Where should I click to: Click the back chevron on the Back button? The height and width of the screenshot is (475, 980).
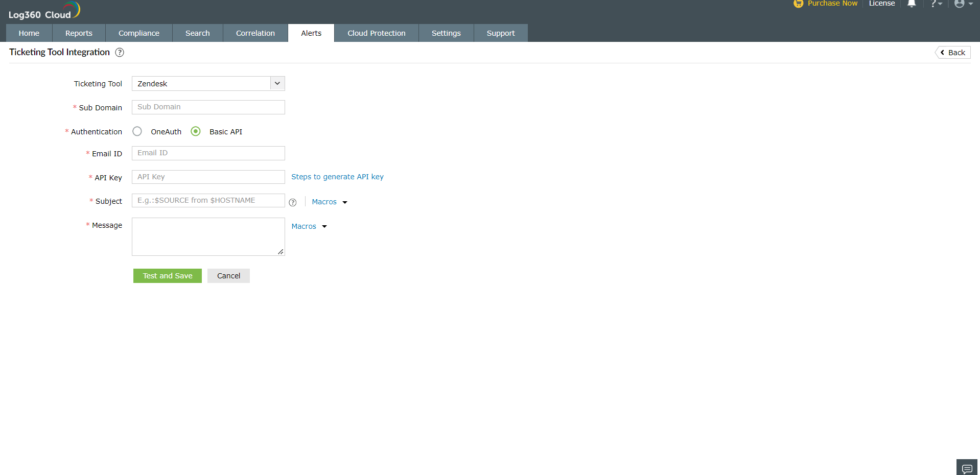[x=943, y=52]
